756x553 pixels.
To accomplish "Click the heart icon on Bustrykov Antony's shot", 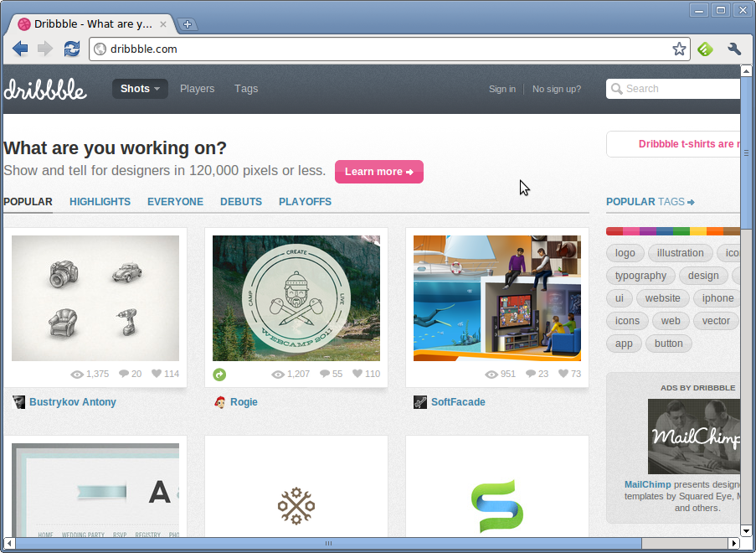I will (x=157, y=374).
